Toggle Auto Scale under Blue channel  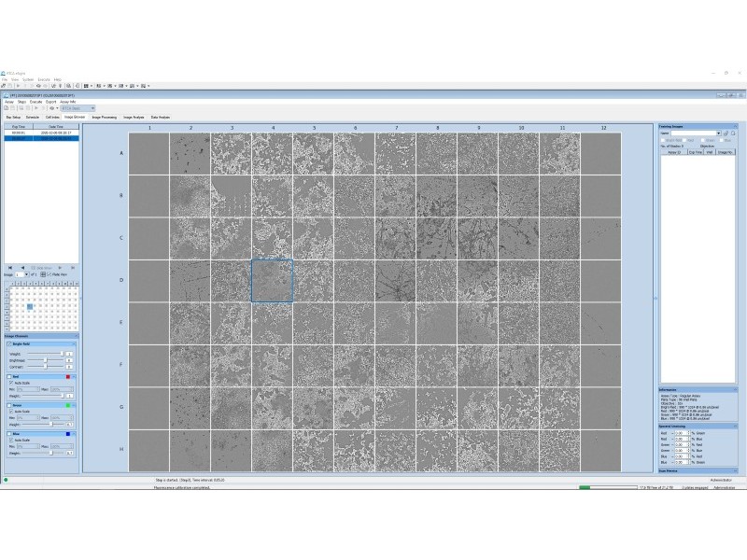click(11, 440)
